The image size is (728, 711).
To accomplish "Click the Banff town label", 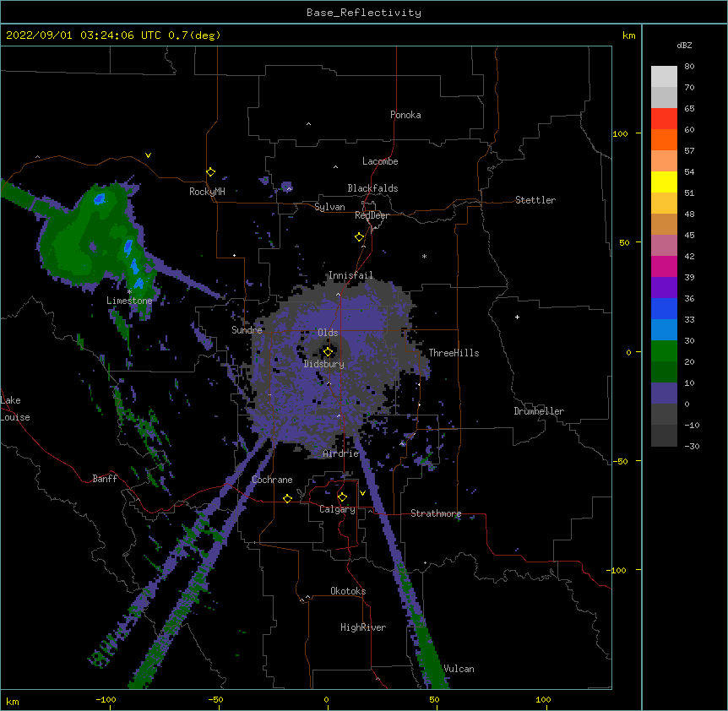I will 105,479.
